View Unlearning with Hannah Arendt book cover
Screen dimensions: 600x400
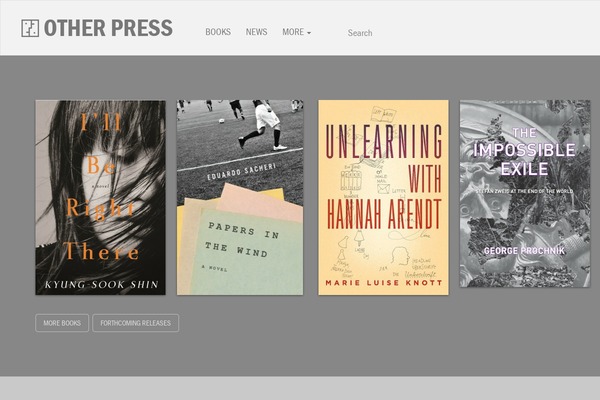[383, 198]
